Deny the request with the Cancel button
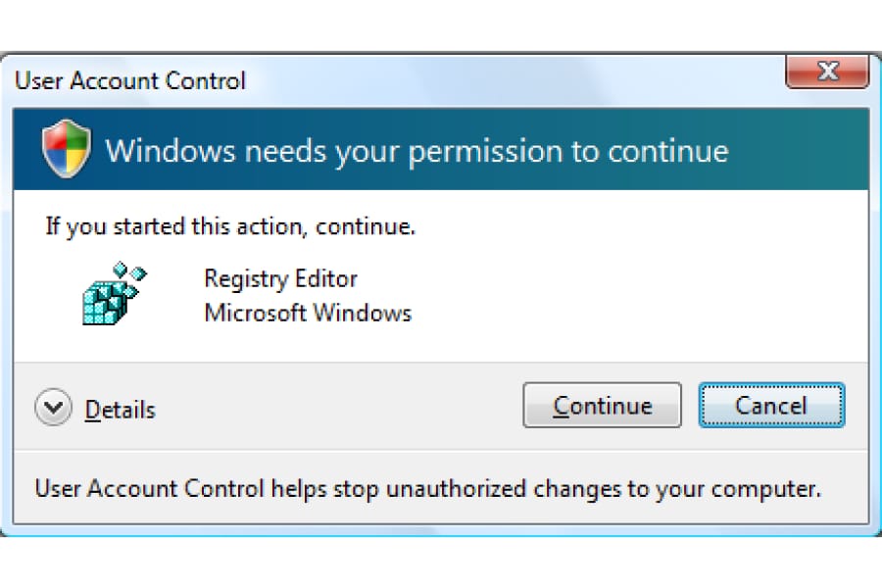Viewport: 882px width, 588px height. point(771,405)
